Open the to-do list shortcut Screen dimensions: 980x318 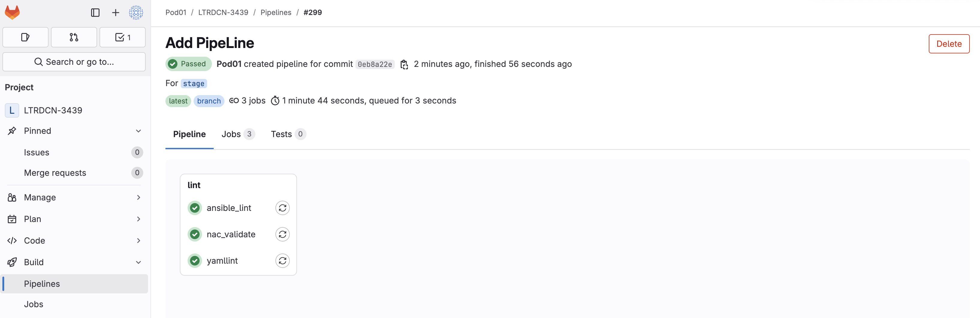point(123,37)
